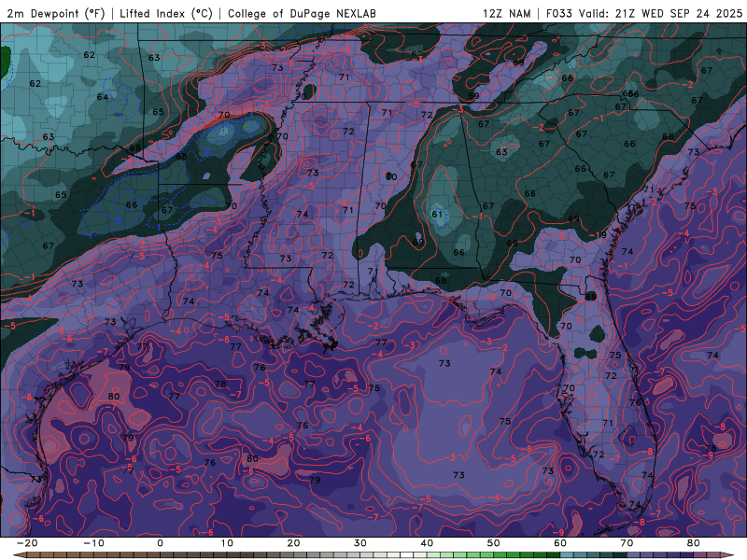Image resolution: width=747 pixels, height=560 pixels.
Task: Click the "10" color scale label
Action: (227, 543)
